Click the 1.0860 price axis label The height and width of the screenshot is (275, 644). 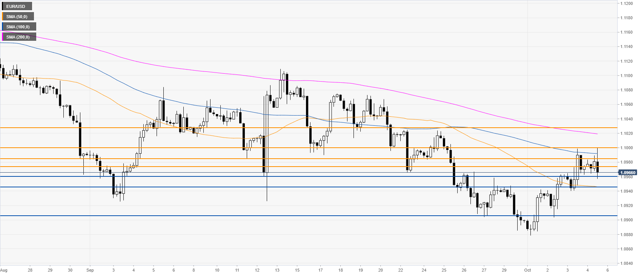pos(627,249)
